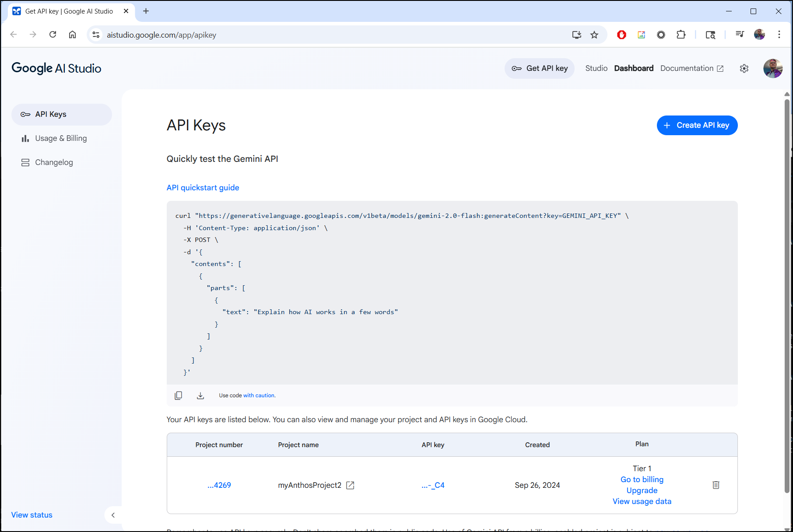Go forward in browser history
Viewport: 793px width, 532px height.
coord(33,35)
